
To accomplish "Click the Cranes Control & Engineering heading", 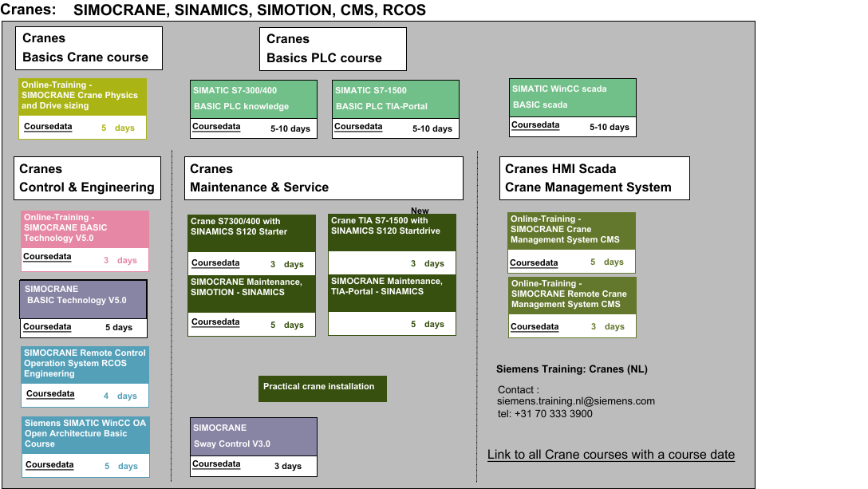I will [88, 179].
